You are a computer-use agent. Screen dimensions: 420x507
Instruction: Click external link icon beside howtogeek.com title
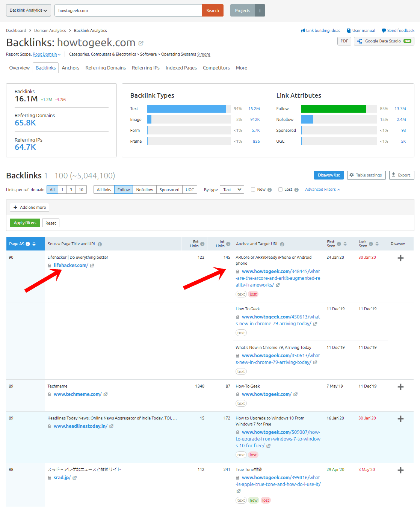[141, 43]
